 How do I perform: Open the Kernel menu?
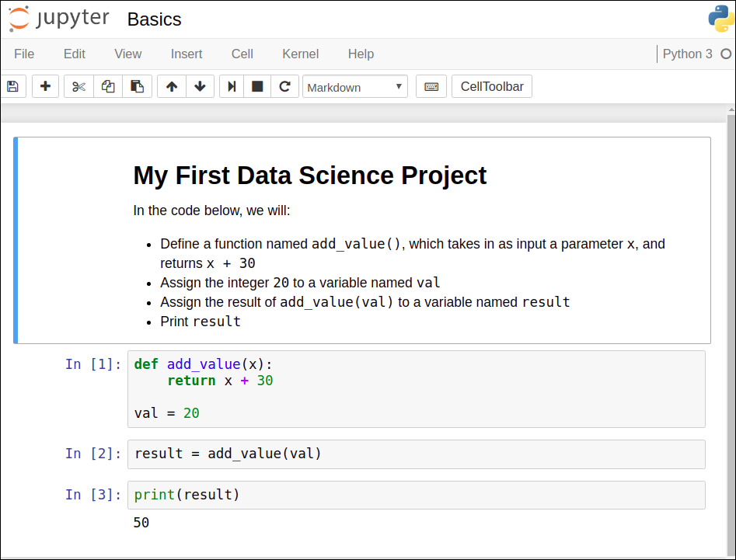300,54
